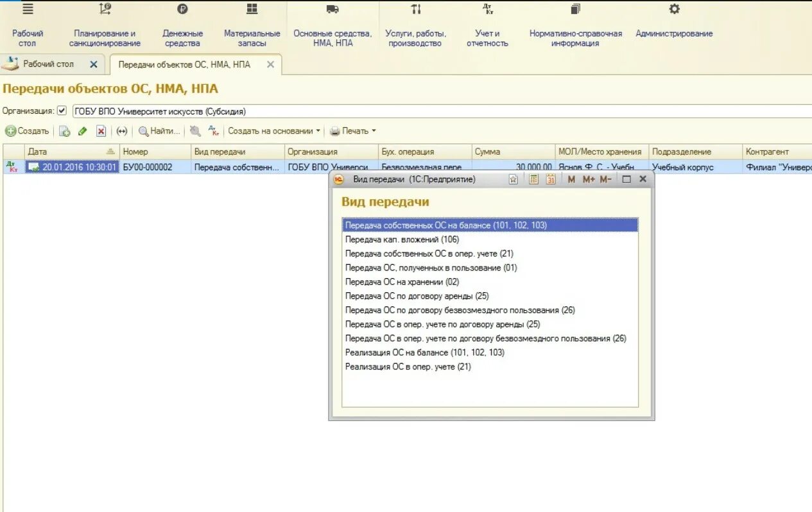This screenshot has height=512, width=812.
Task: Select Передача ОС в опер. учете безвозмездного пользования (26)
Action: pos(490,339)
